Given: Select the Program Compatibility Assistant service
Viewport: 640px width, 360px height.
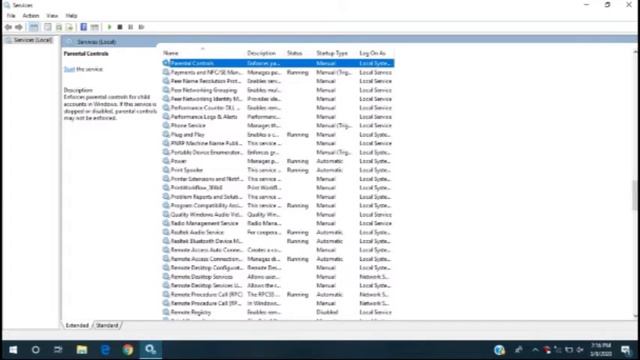Looking at the screenshot, I should tap(278, 205).
